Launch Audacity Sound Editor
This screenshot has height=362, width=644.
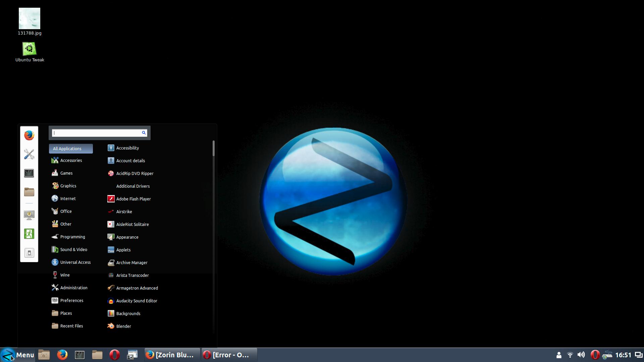tap(136, 301)
